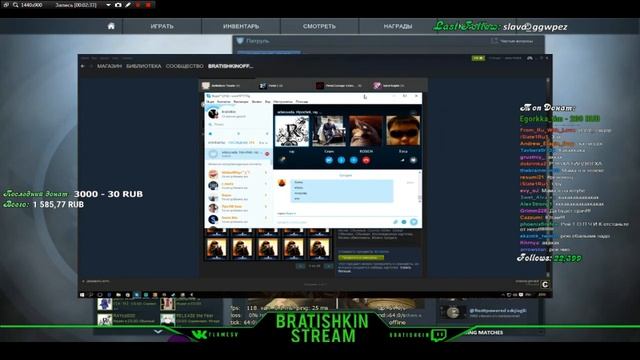Viewport: 640px width, 360px height.
Task: Send message with the round blue send button
Action: (x=413, y=222)
